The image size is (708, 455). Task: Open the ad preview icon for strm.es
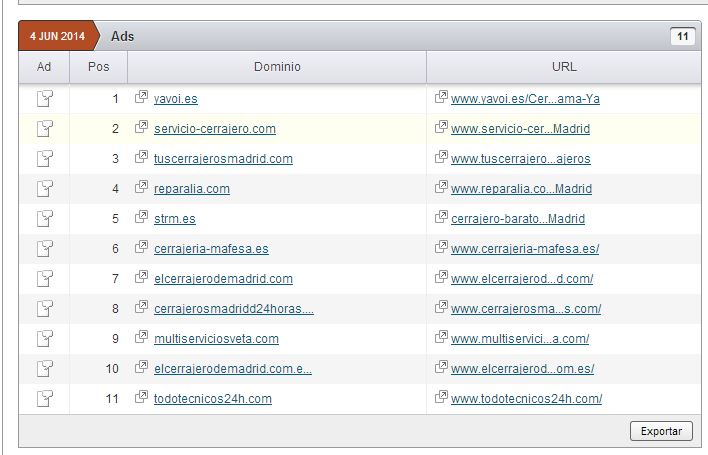(45, 218)
